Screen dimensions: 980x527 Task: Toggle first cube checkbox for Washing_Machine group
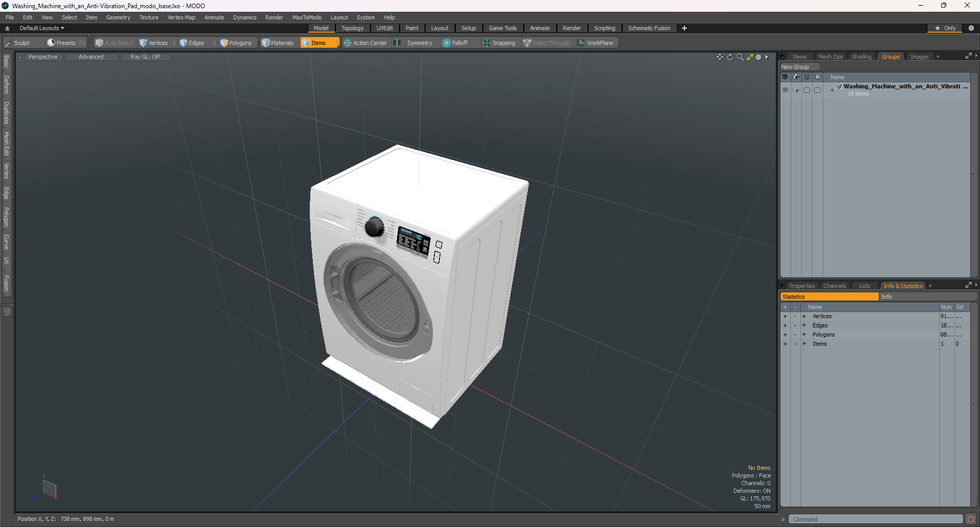point(806,90)
